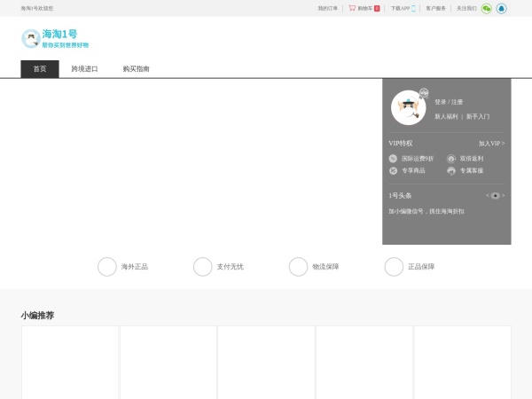Click the 下载APP link

[400, 9]
